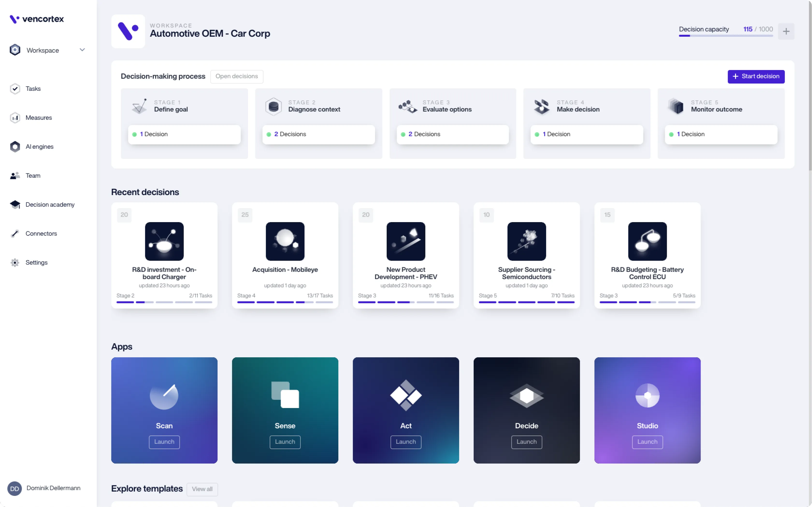The width and height of the screenshot is (812, 507).
Task: Launch the Studio app
Action: pyautogui.click(x=647, y=442)
